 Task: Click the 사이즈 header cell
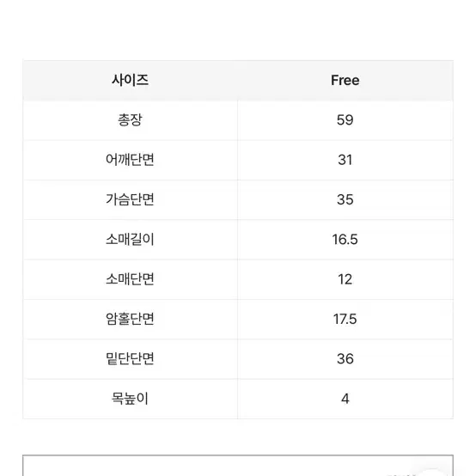(130, 81)
